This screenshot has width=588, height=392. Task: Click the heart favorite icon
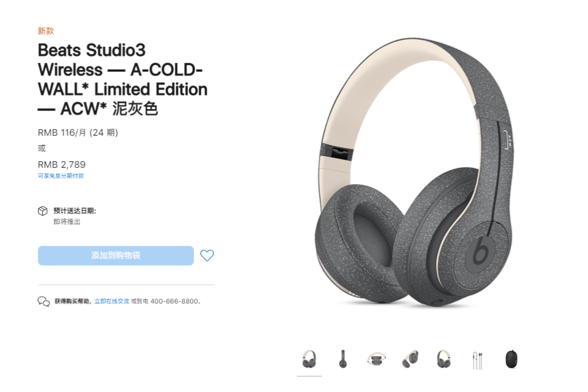(x=207, y=255)
